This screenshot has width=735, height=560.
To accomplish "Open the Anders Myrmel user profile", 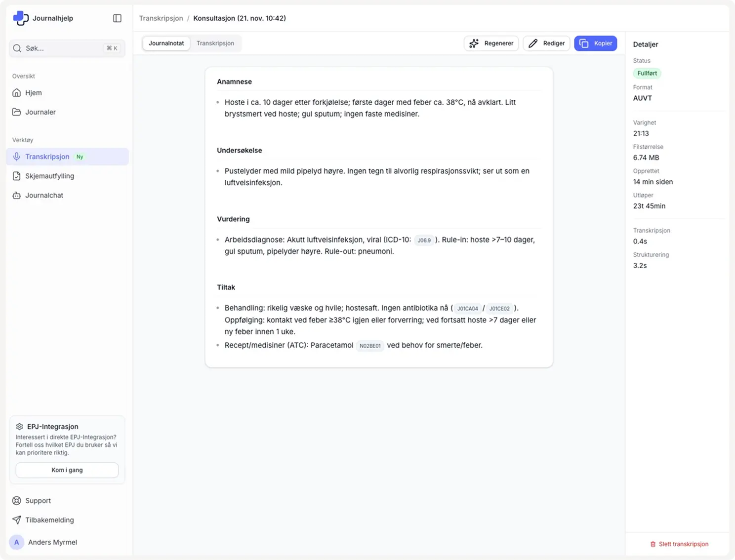I will (x=52, y=542).
